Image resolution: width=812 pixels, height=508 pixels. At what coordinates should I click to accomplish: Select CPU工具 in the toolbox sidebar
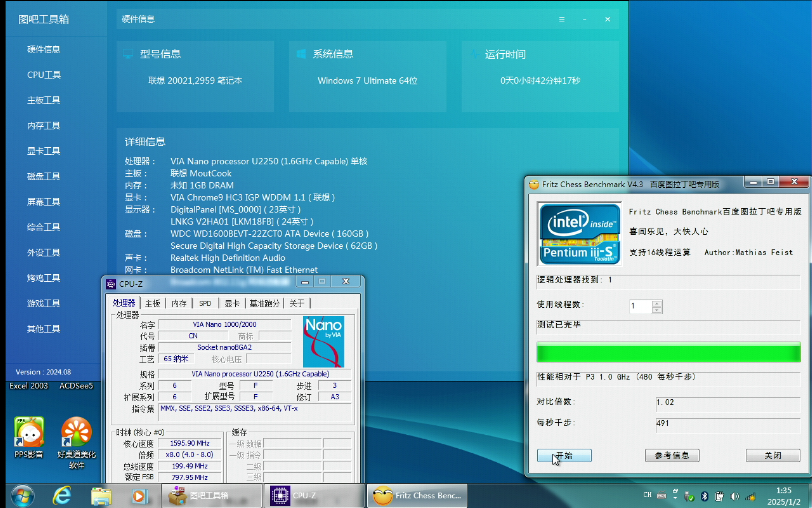pyautogui.click(x=44, y=75)
